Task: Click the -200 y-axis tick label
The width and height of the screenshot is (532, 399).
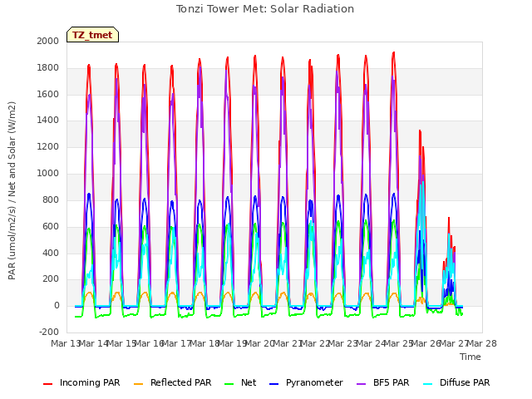Action: click(49, 332)
